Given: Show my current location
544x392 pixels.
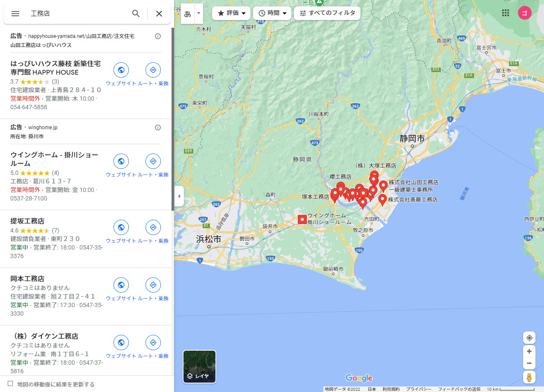Looking at the screenshot, I should tap(529, 338).
